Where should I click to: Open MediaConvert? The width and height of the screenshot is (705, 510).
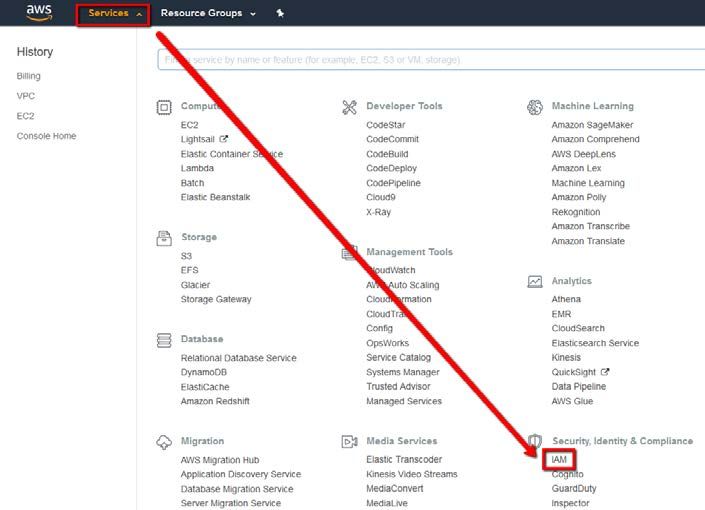pos(395,488)
